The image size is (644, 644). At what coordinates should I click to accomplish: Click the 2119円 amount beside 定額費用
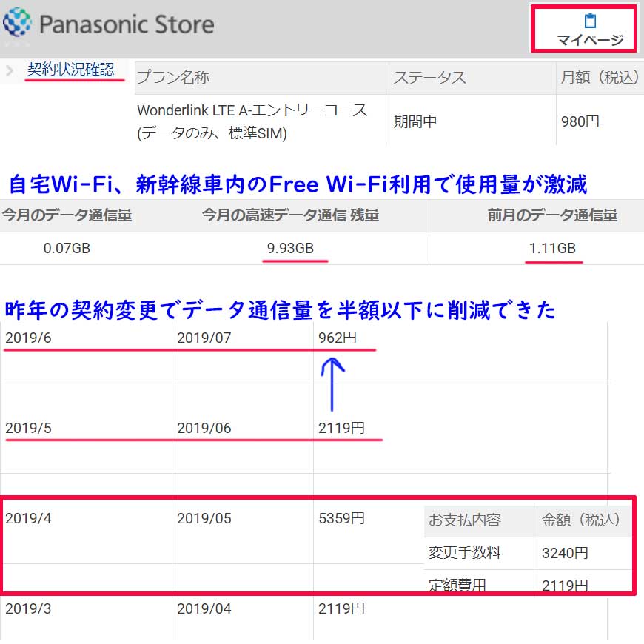tap(565, 585)
